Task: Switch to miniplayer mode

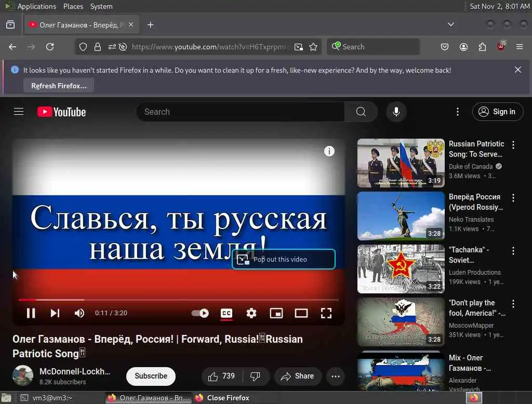Action: (x=276, y=313)
